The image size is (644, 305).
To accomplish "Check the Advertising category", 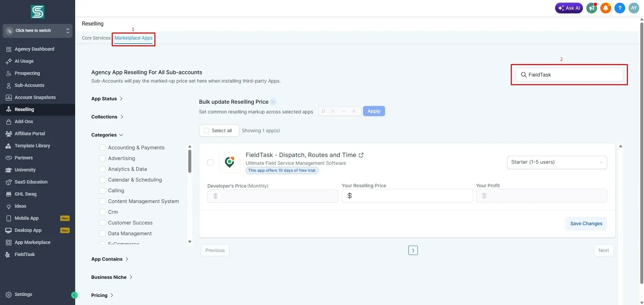I will point(102,158).
